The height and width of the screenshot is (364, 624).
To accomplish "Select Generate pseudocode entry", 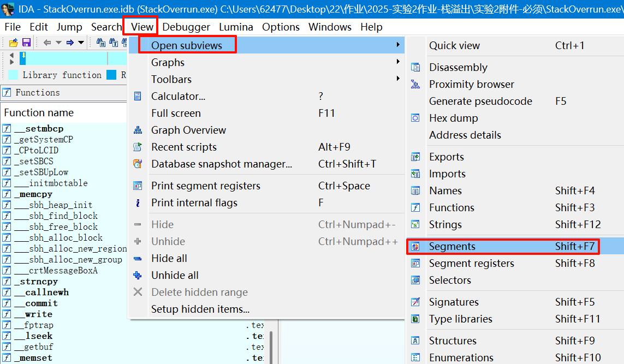I will 515,101.
